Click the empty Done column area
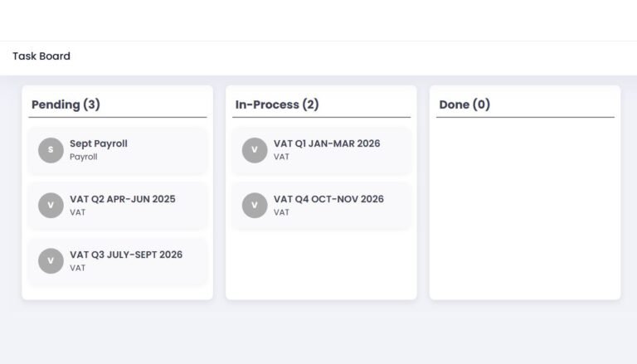Image resolution: width=637 pixels, height=364 pixels. 524,207
